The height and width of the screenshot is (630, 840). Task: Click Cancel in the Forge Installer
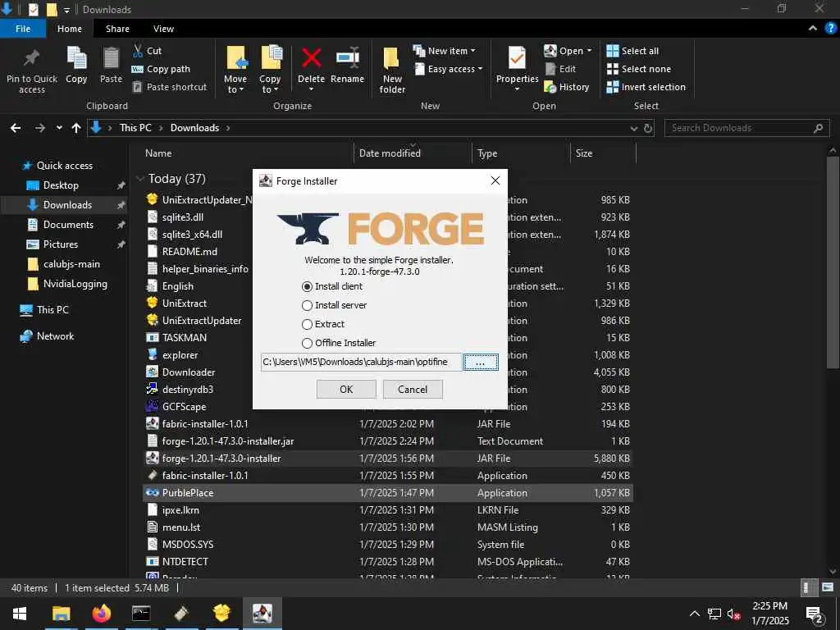point(413,390)
